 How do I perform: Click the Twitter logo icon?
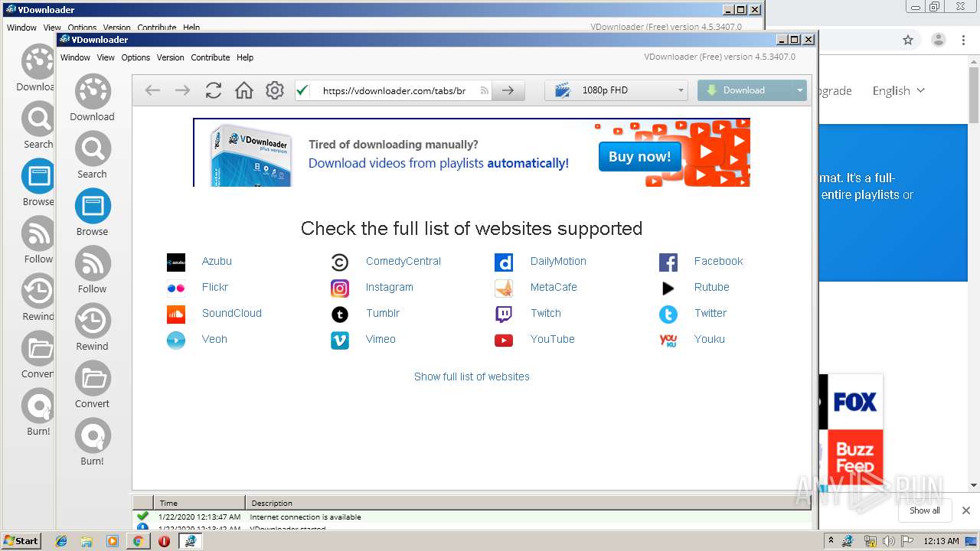(x=668, y=314)
